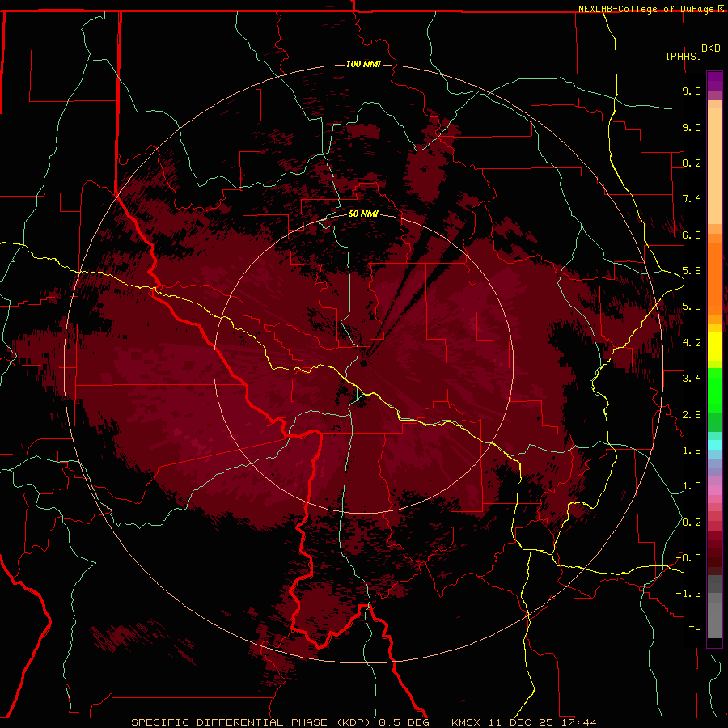Click the orange segment of the color bar
Screen dimensions: 728x728
tap(714, 280)
